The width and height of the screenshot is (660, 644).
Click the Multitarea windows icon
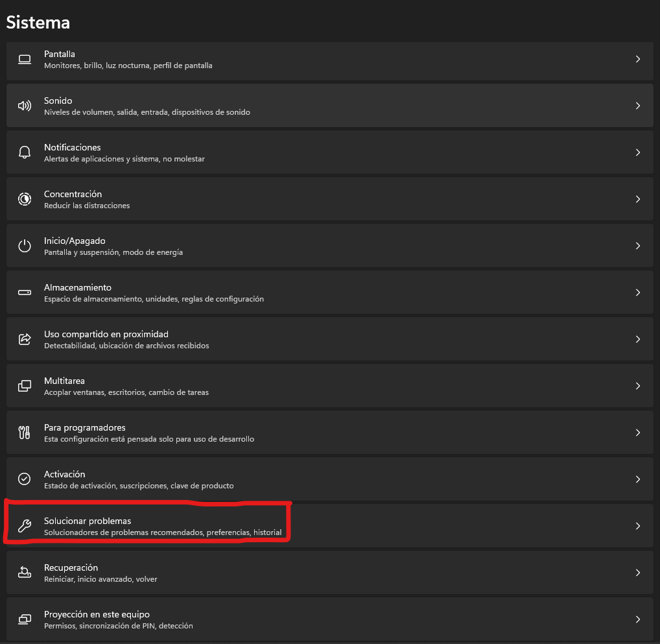tap(25, 386)
